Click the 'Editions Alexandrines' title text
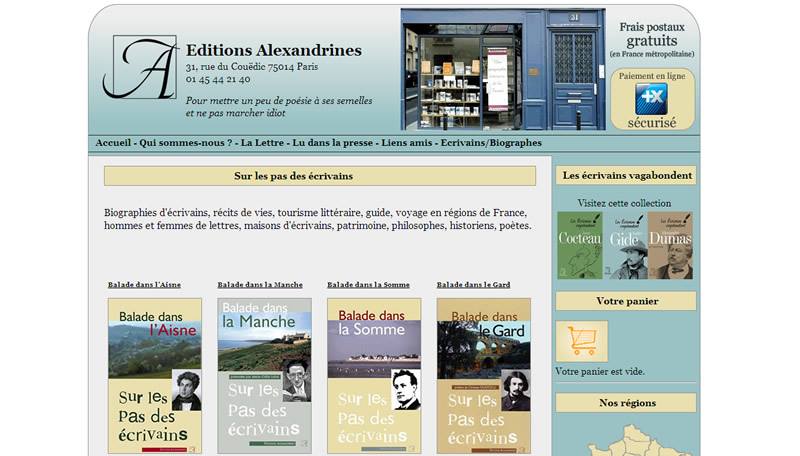 click(273, 50)
